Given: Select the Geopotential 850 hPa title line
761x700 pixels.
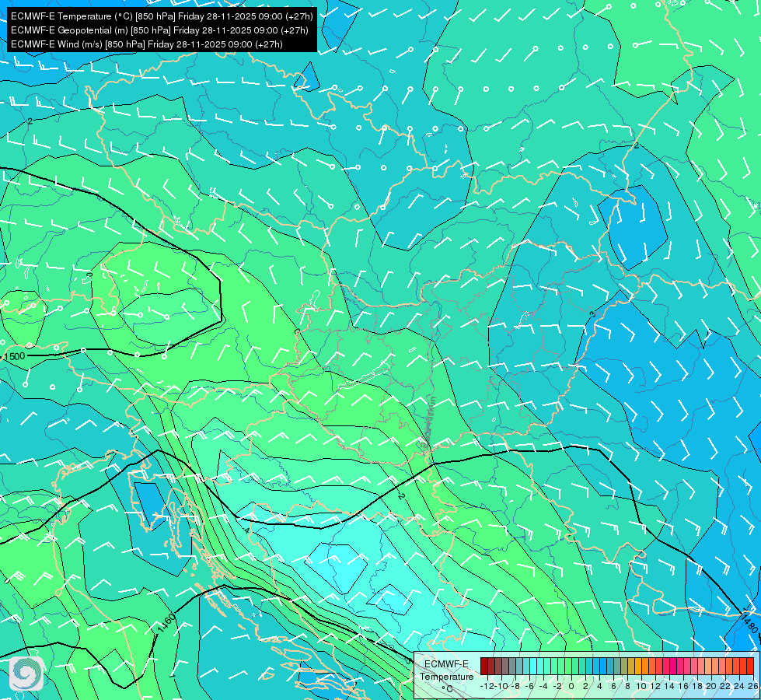Looking at the screenshot, I should [x=159, y=30].
